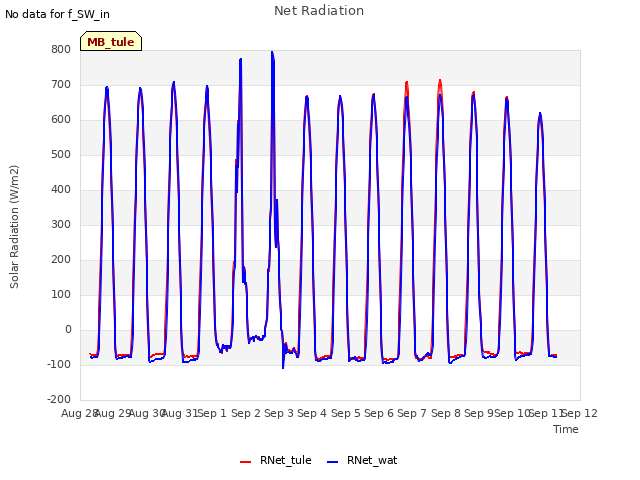Image resolution: width=640 pixels, height=480 pixels.
Task: Click the Sep 1 x-axis date label
Action: tap(212, 413)
